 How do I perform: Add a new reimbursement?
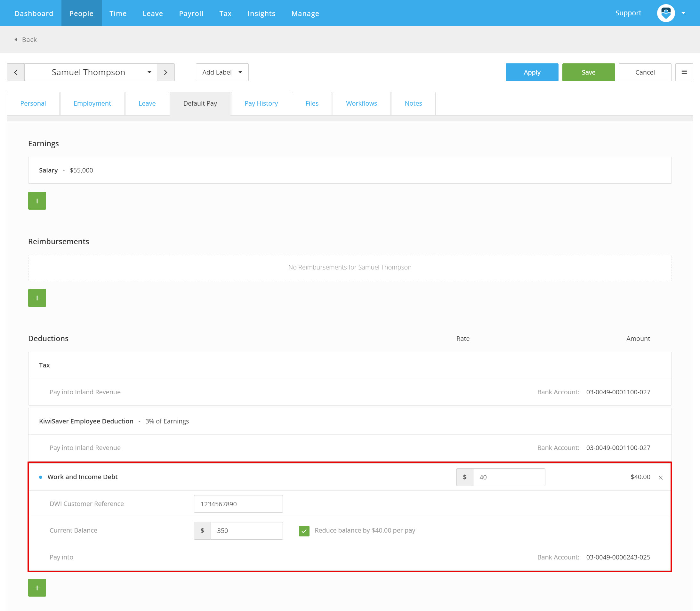coord(37,298)
